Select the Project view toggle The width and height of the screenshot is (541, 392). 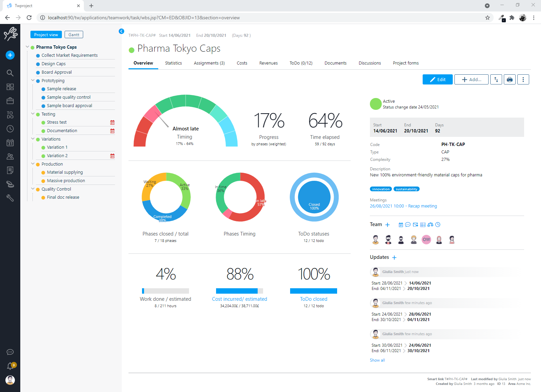click(x=46, y=34)
